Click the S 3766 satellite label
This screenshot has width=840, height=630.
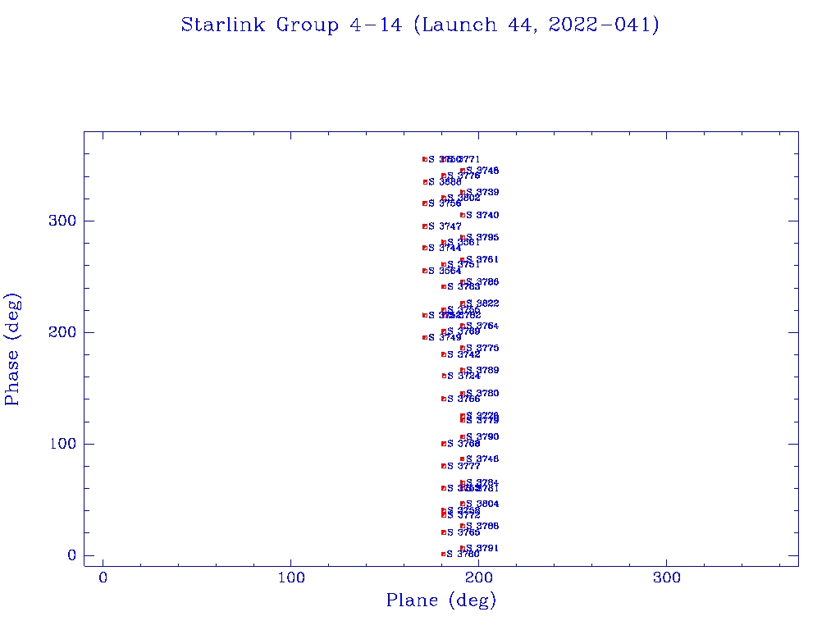point(463,399)
